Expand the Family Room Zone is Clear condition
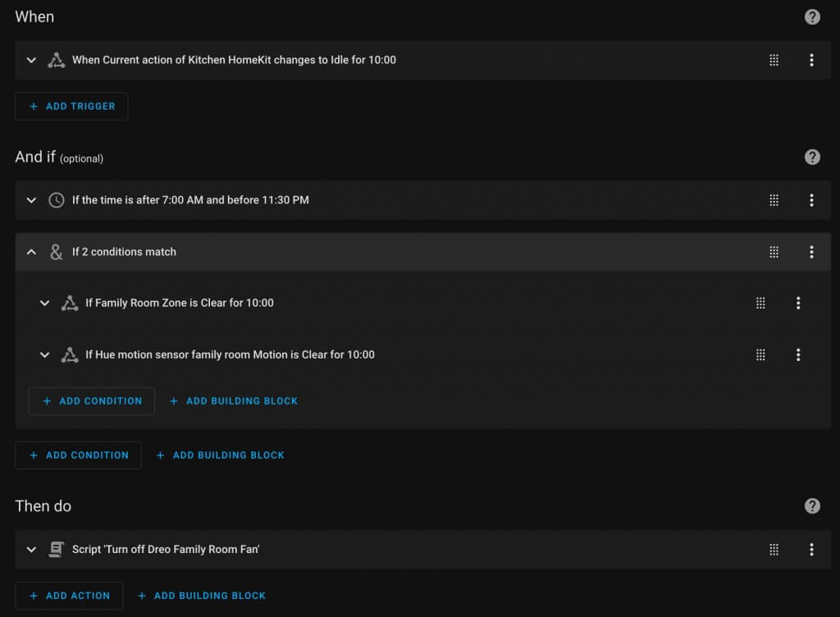Screen dimensions: 840x617 point(45,303)
